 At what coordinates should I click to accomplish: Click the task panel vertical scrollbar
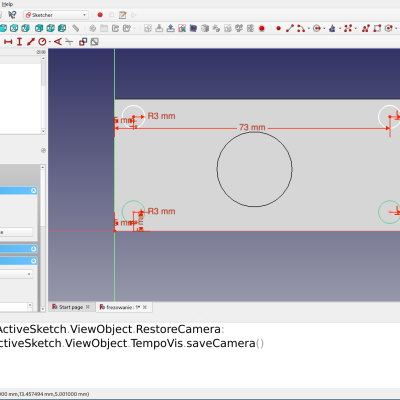(x=43, y=238)
